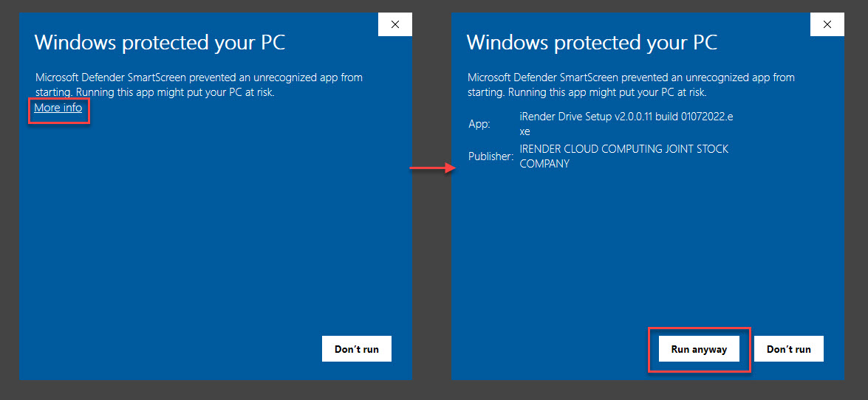Click the left dialog's "Windows protected your PC" title
Screen dimensions: 868x400
(x=160, y=43)
